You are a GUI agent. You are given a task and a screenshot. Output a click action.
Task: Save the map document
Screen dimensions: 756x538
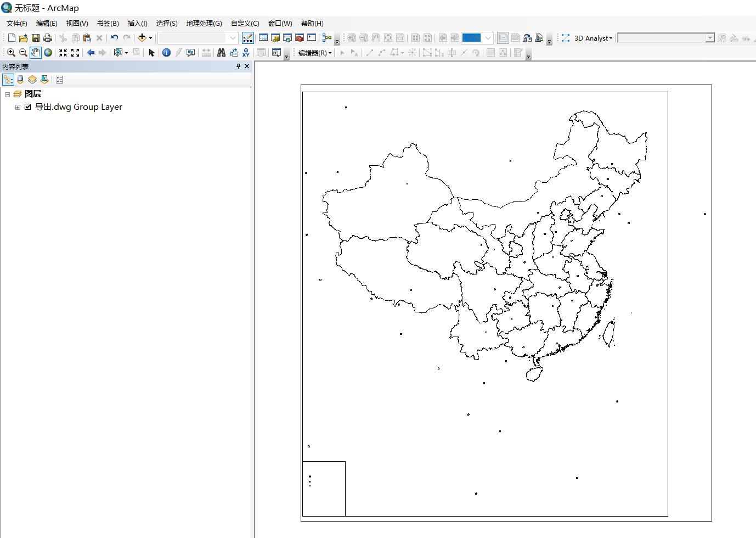click(x=35, y=38)
